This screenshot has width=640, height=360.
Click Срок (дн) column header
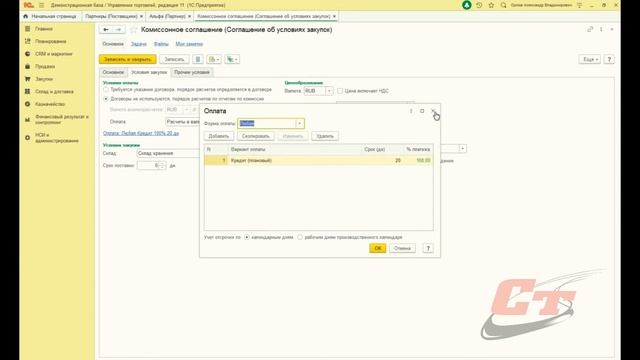click(375, 149)
